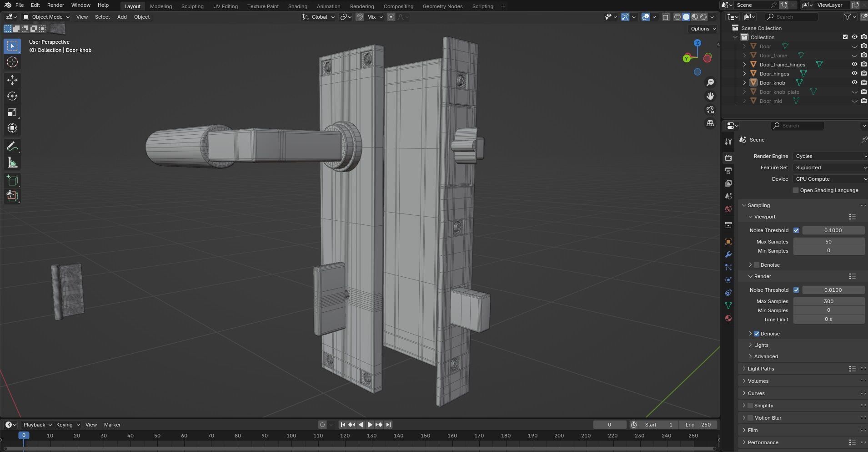
Task: Open the World properties tab icon
Action: point(728,209)
